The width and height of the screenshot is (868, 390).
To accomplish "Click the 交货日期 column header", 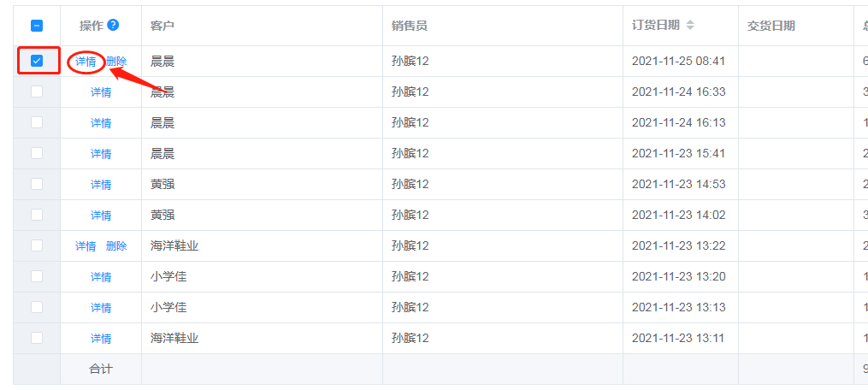I will click(771, 26).
